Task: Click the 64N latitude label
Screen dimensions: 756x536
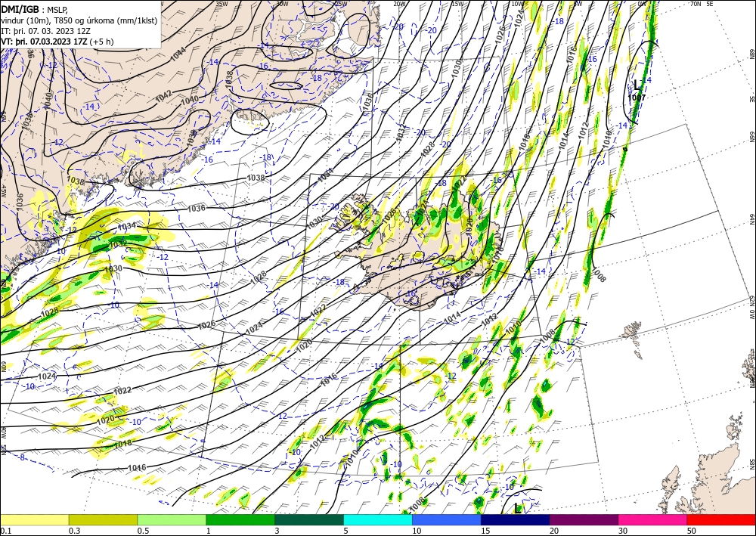Action: point(751,220)
